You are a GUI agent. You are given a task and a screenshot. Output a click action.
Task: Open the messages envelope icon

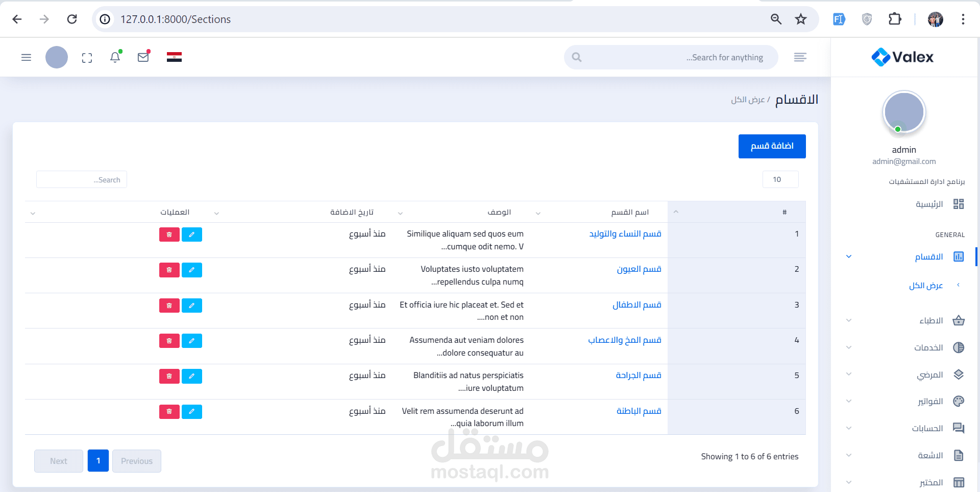pos(143,57)
